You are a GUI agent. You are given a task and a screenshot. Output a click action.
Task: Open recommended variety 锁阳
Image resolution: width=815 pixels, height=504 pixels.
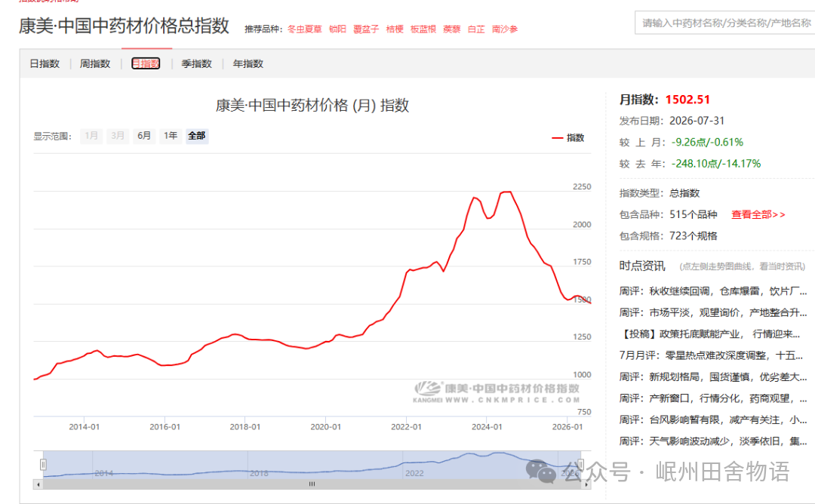pos(337,29)
